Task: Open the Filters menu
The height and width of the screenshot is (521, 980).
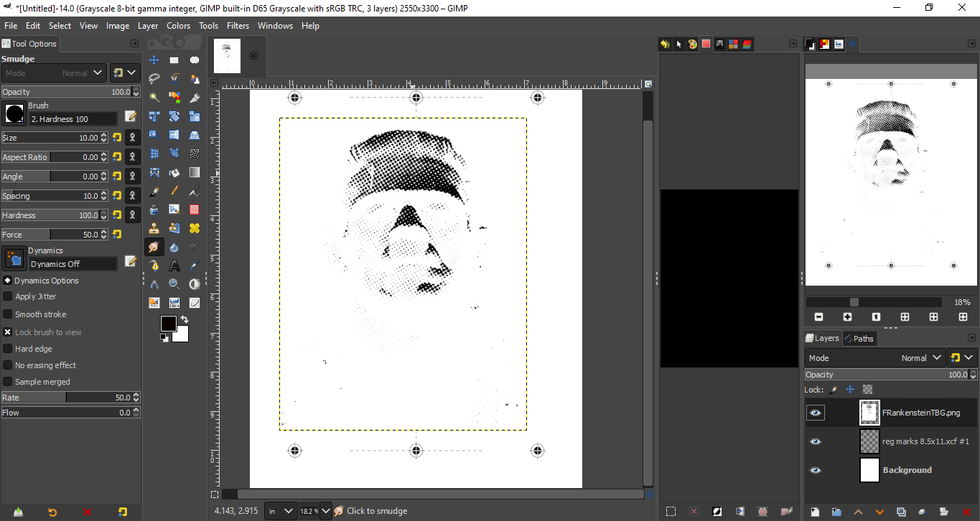Action: [238, 25]
